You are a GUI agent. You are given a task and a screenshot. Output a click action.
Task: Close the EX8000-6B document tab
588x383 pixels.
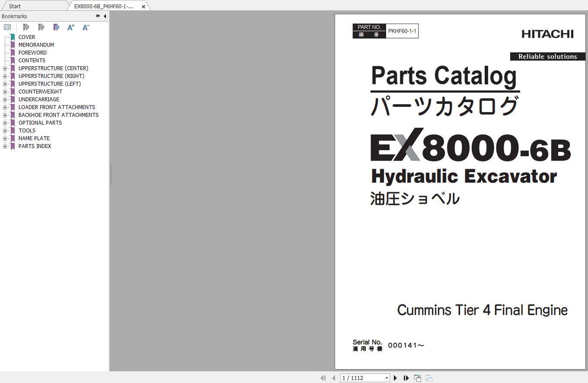[x=144, y=6]
